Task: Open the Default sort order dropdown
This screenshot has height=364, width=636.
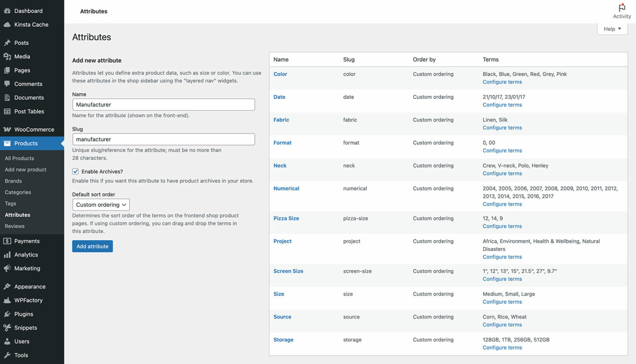Action: pos(101,205)
